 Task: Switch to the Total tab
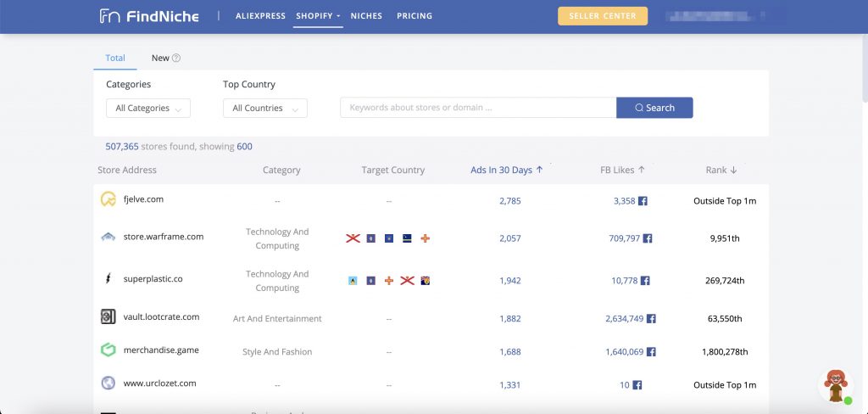[115, 58]
